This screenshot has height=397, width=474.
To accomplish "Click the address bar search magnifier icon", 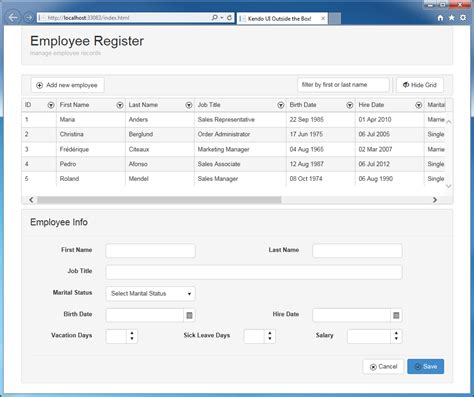I will point(214,17).
